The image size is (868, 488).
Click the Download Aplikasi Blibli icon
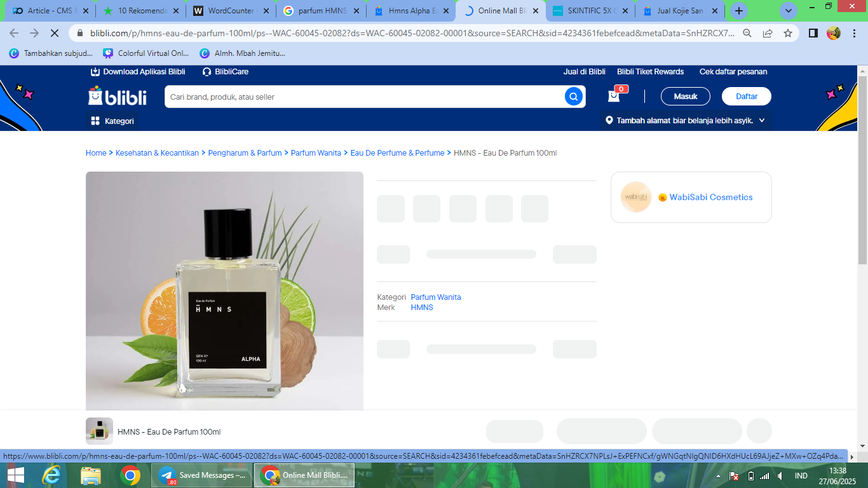click(x=95, y=72)
